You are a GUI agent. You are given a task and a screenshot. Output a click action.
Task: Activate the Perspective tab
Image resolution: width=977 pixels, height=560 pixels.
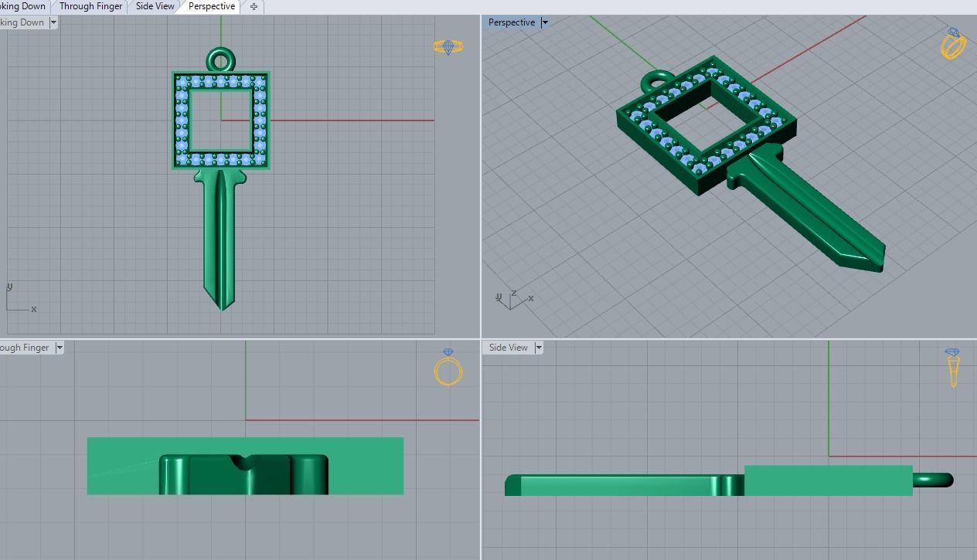pyautogui.click(x=211, y=6)
